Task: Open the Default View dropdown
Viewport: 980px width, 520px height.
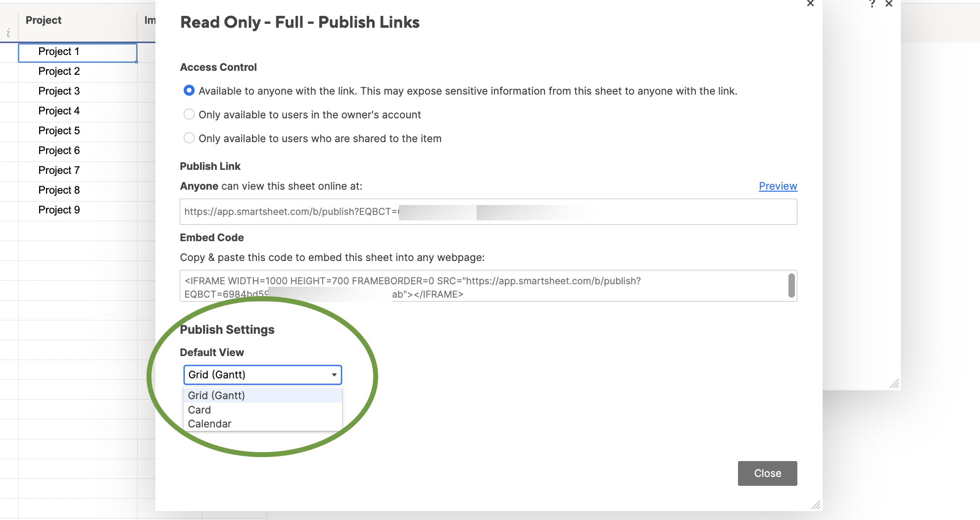Action: [262, 375]
